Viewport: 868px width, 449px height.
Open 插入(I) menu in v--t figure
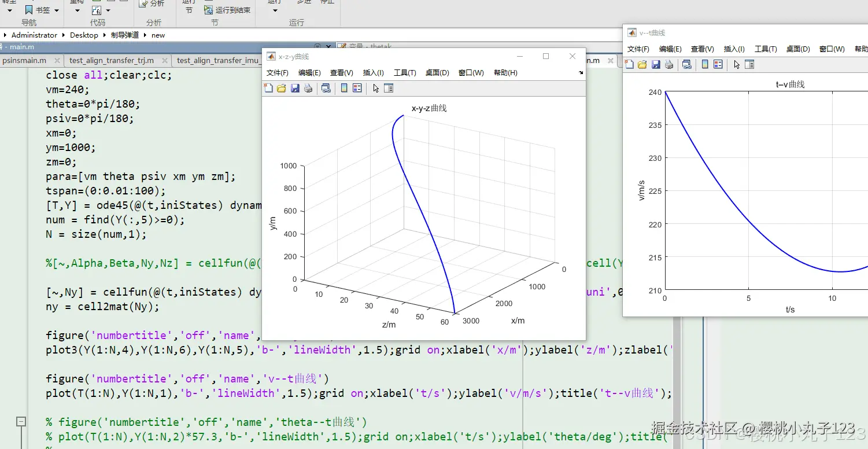pyautogui.click(x=734, y=49)
